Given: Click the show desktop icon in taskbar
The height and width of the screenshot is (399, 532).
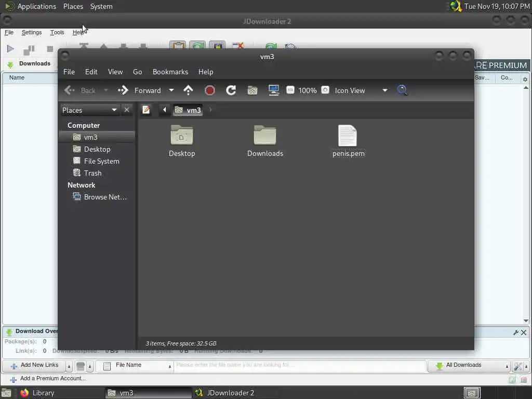Looking at the screenshot, I should 6,393.
